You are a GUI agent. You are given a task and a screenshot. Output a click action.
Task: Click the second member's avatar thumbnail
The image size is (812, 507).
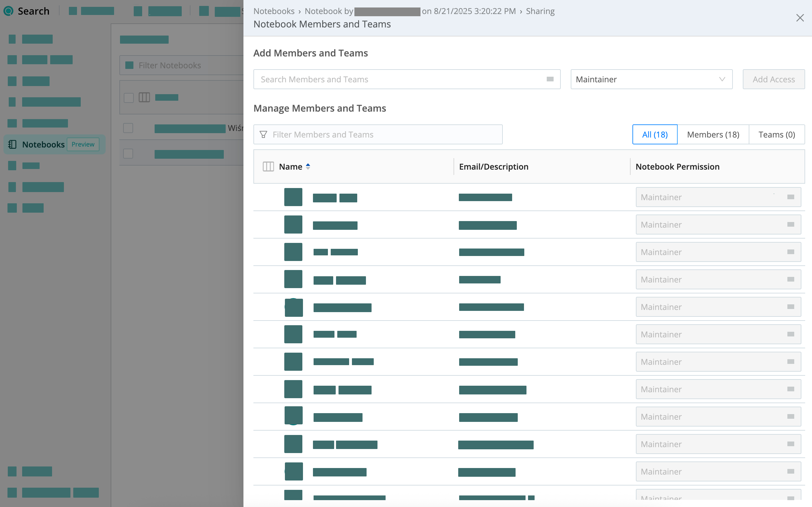293,225
